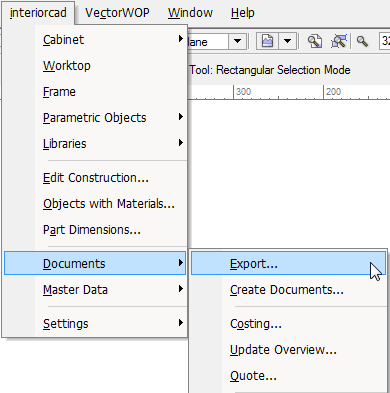Image resolution: width=390 pixels, height=393 pixels.
Task: Open the Window menu
Action: 190,13
